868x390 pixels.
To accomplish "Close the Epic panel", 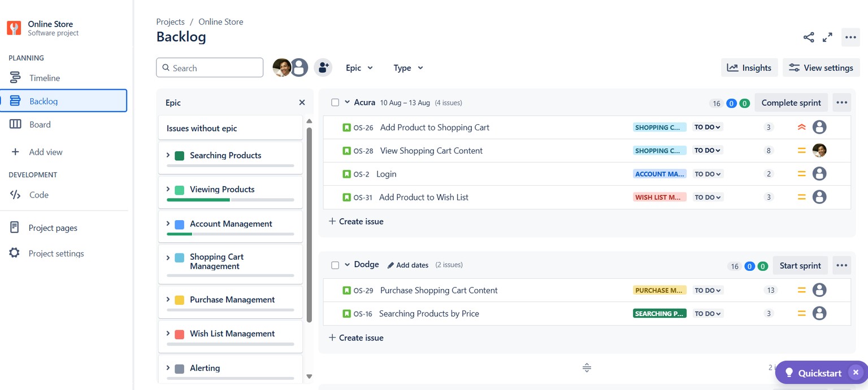I will pos(302,103).
